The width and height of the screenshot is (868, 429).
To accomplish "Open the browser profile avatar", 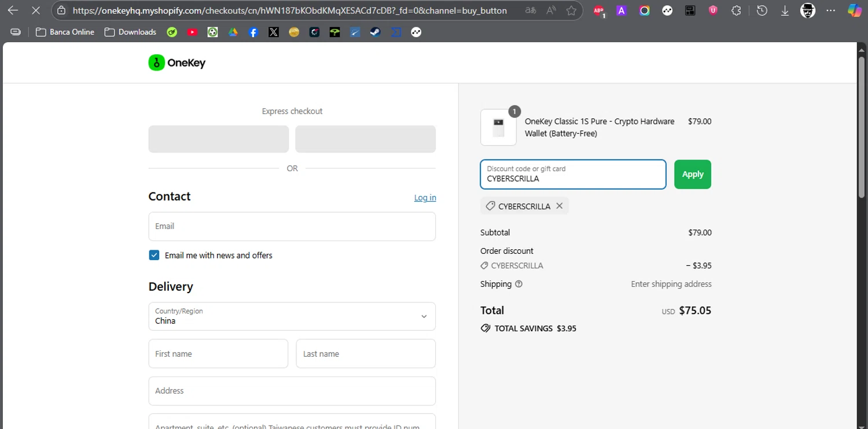I will pos(808,10).
